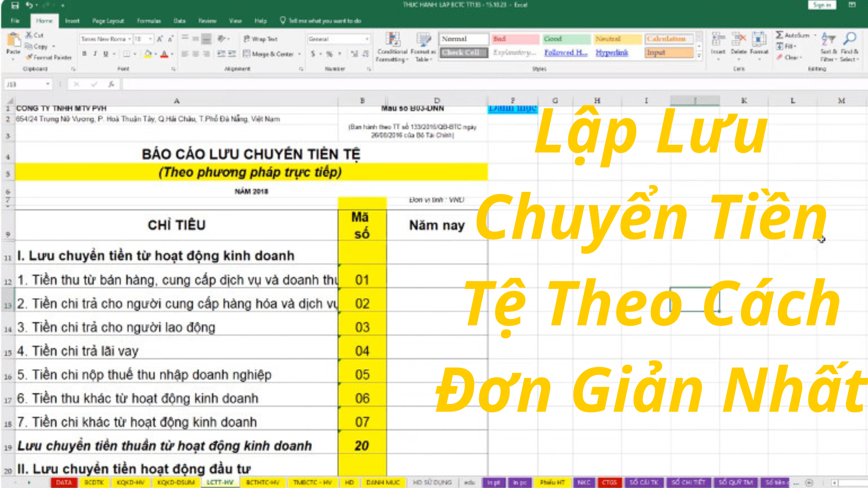Switch to the Page Layout tab
The width and height of the screenshot is (868, 488).
tap(108, 21)
